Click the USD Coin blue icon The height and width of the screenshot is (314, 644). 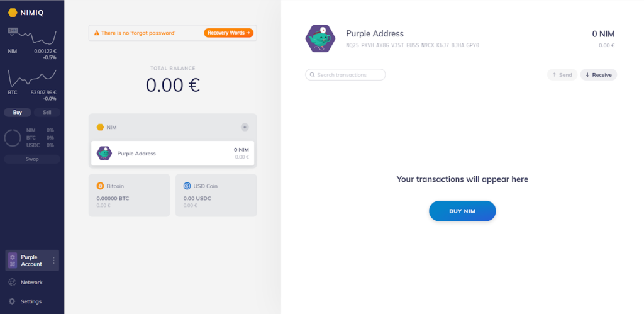coord(187,186)
